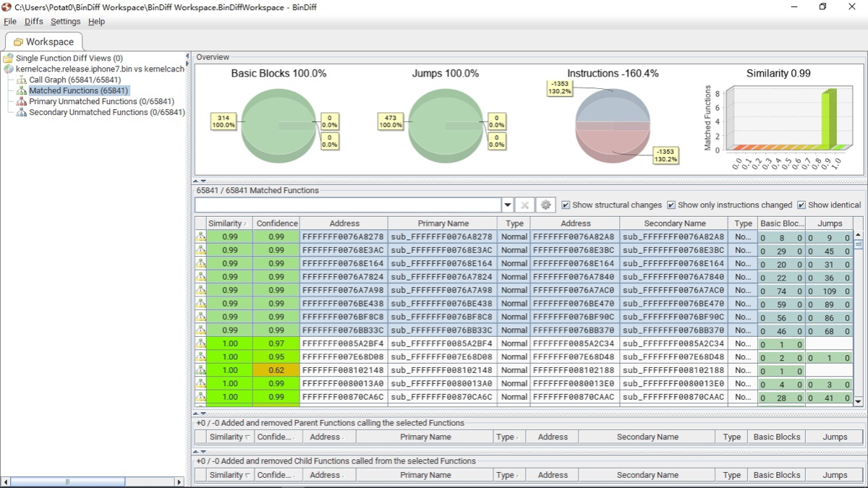Click the orange 0.62 confidence cell
The image size is (868, 488).
pyautogui.click(x=276, y=370)
